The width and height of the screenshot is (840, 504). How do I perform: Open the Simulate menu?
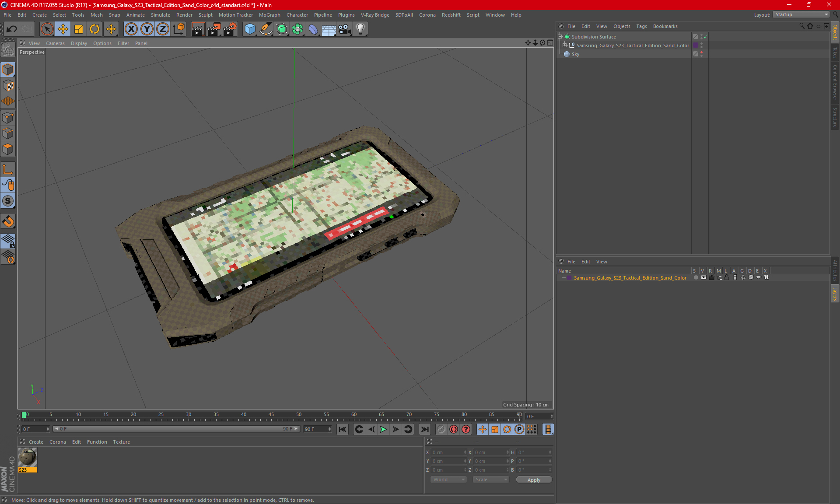161,15
